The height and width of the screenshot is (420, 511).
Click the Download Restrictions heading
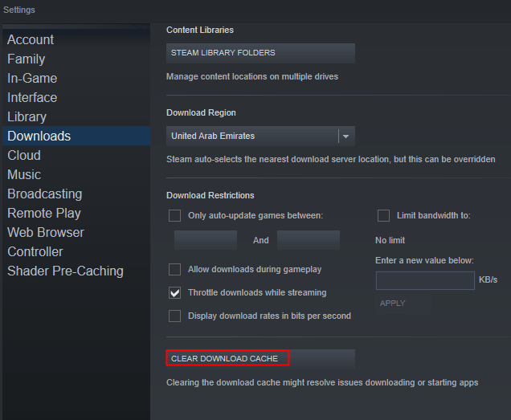tap(211, 195)
